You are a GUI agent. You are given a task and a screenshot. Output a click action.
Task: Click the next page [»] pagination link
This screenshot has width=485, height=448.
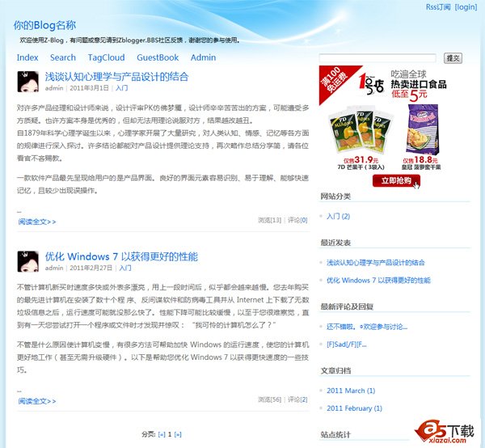pos(178,434)
